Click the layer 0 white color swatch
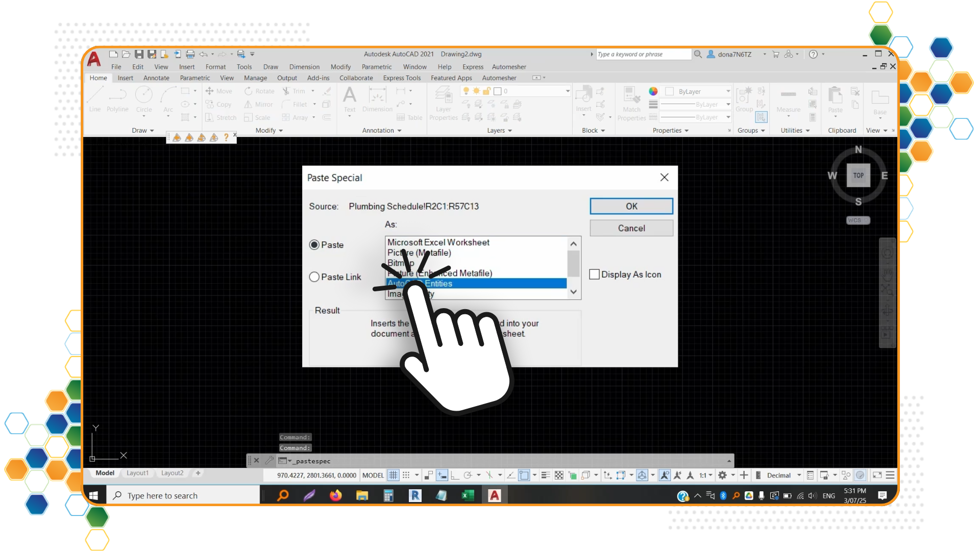980x551 pixels. [497, 91]
